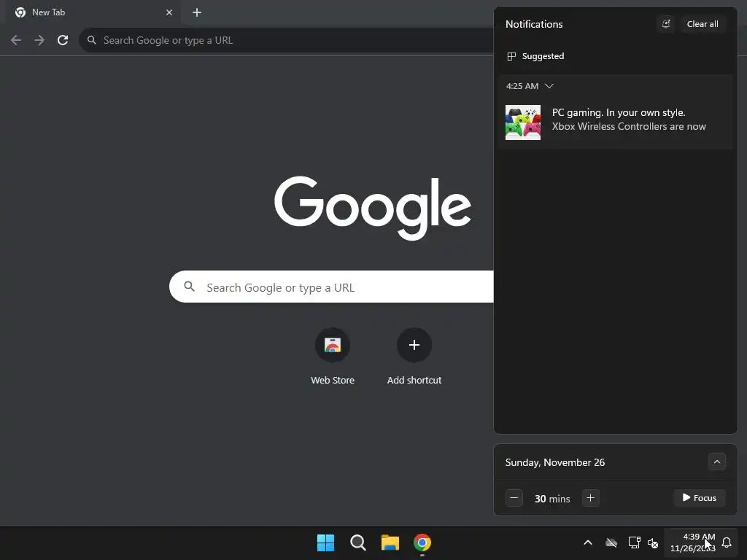Open the Xbox controllers notification thumbnail
This screenshot has width=747, height=560.
pos(522,122)
